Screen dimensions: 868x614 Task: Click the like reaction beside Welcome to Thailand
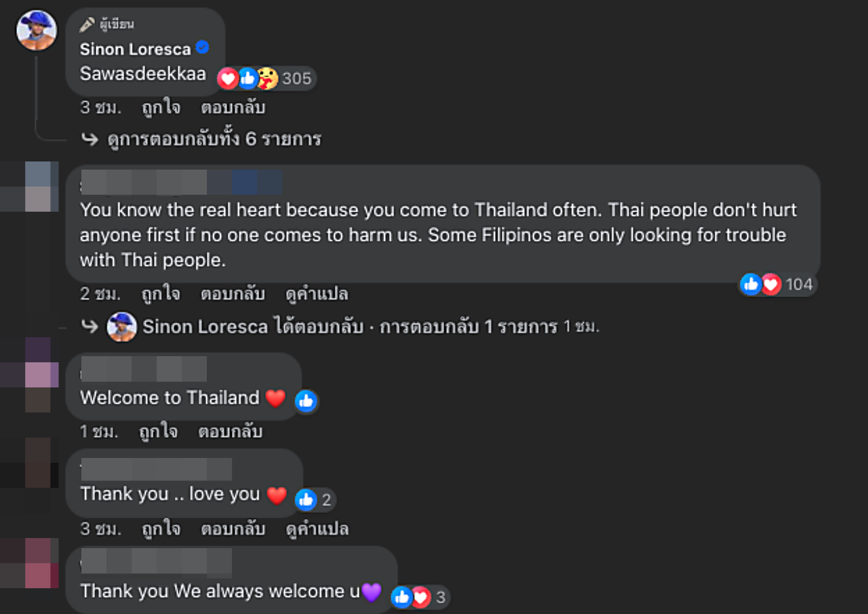click(306, 401)
